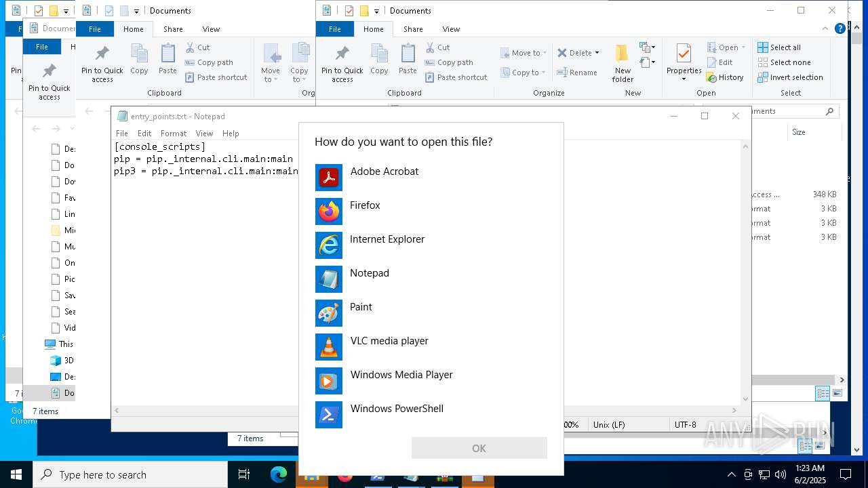Click Paste in middle Explorer ribbon

coord(167,60)
